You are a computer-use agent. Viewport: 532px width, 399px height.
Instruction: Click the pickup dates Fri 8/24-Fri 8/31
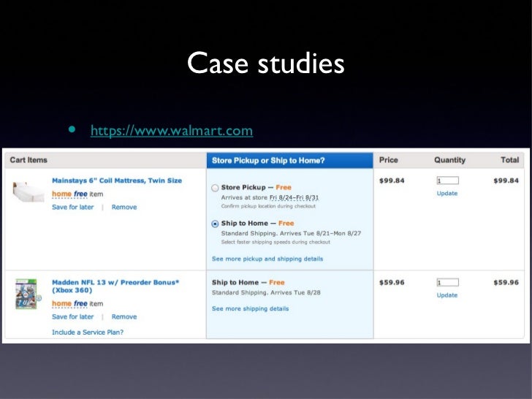[x=294, y=197]
